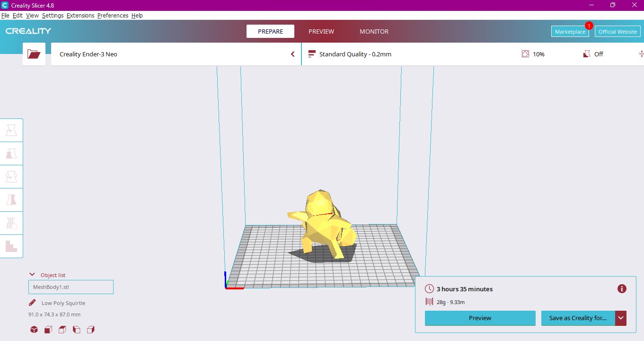
Task: Open the View menu
Action: coord(32,16)
